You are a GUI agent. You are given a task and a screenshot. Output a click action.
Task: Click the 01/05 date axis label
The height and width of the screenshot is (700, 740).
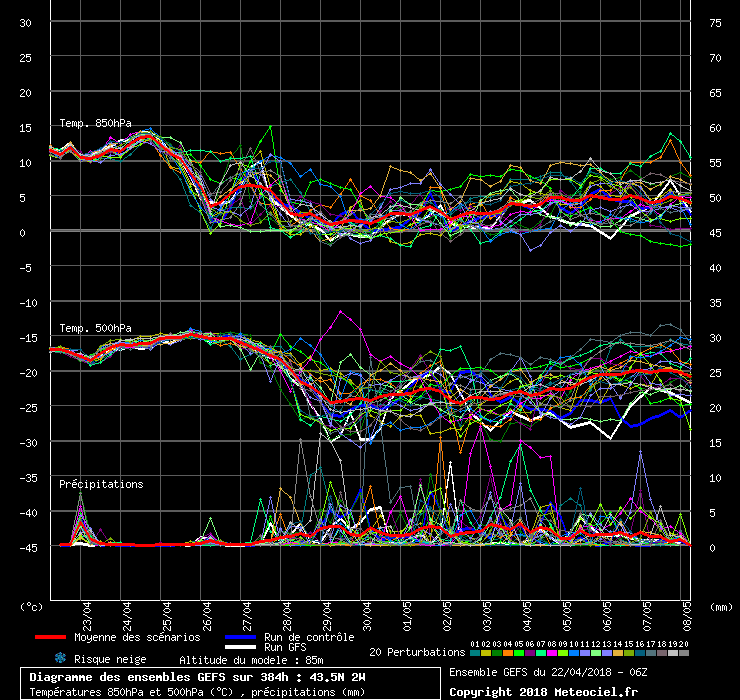pyautogui.click(x=407, y=616)
